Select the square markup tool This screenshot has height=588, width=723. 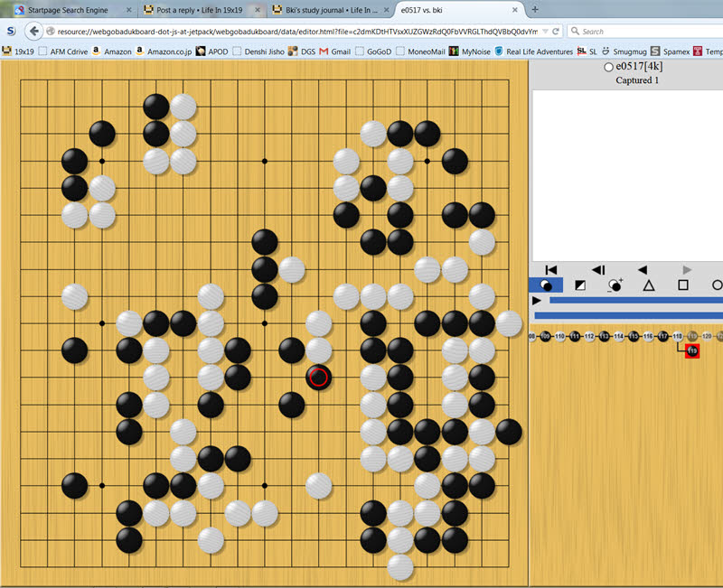point(683,285)
